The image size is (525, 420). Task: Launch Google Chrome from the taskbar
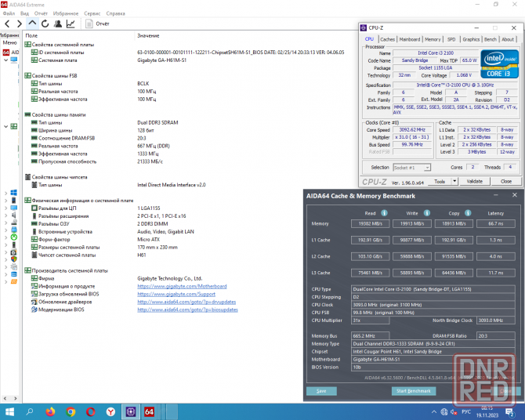coord(71,411)
